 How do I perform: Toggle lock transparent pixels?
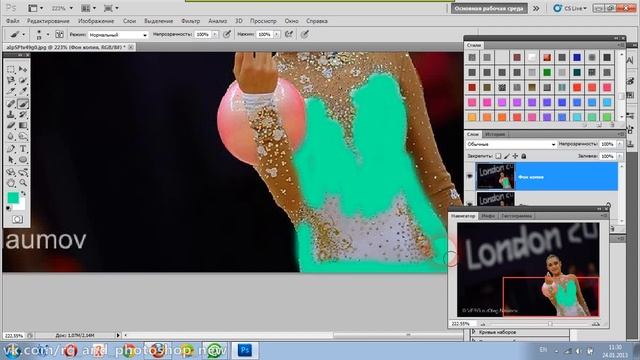[x=498, y=156]
